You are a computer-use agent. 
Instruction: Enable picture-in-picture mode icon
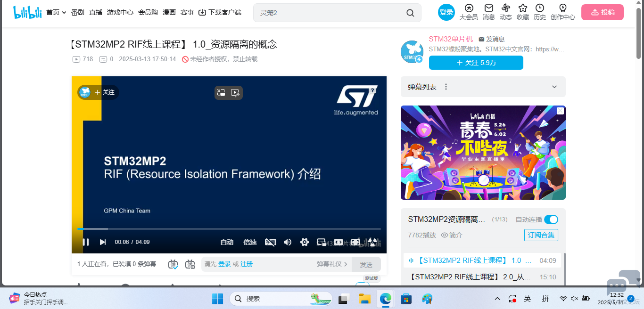pyautogui.click(x=322, y=242)
